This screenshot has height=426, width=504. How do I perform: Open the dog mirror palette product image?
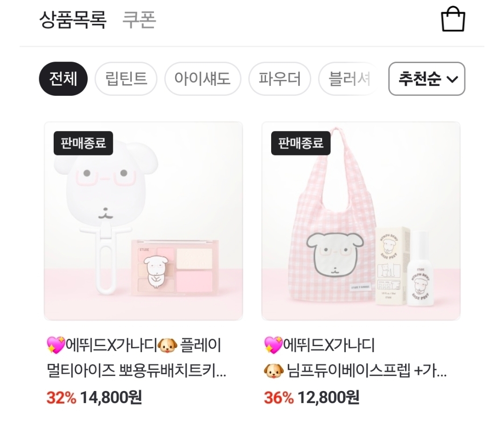point(143,221)
